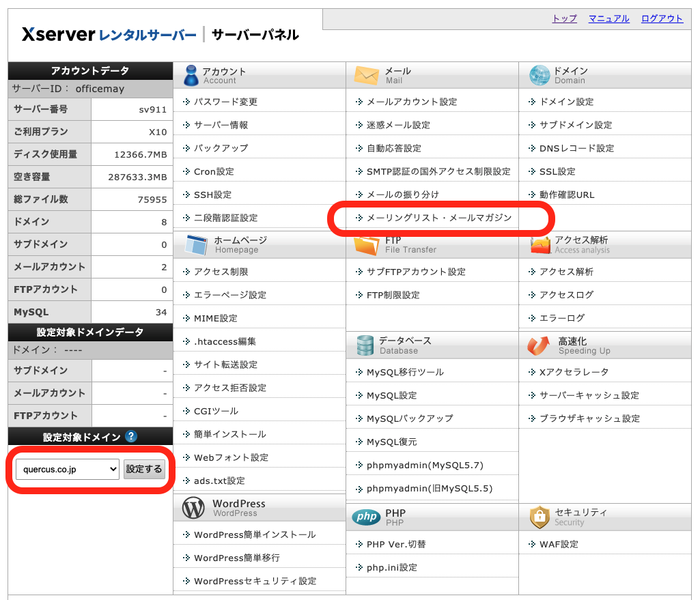Viewport: 700px width, 600px height.
Task: Open アクセス拒否設定
Action: (x=230, y=388)
